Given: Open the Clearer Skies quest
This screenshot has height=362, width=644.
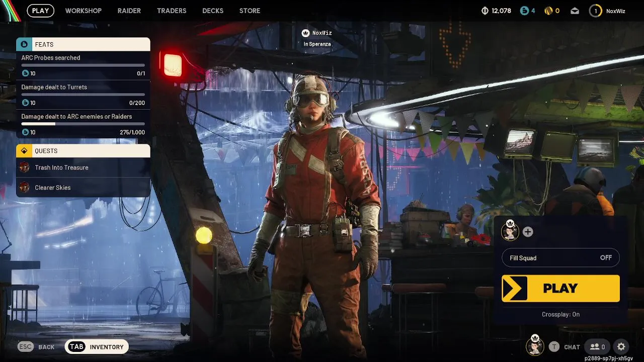Looking at the screenshot, I should (x=83, y=188).
